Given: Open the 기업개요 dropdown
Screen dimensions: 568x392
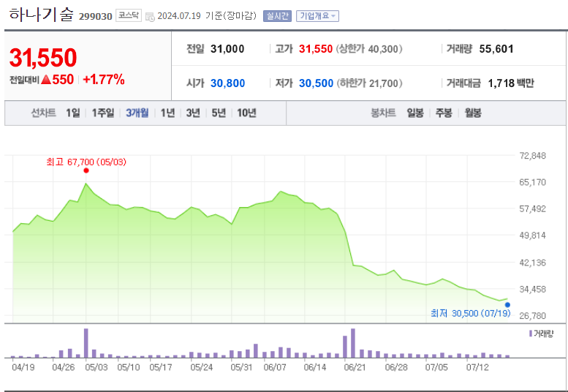Looking at the screenshot, I should click(317, 16).
